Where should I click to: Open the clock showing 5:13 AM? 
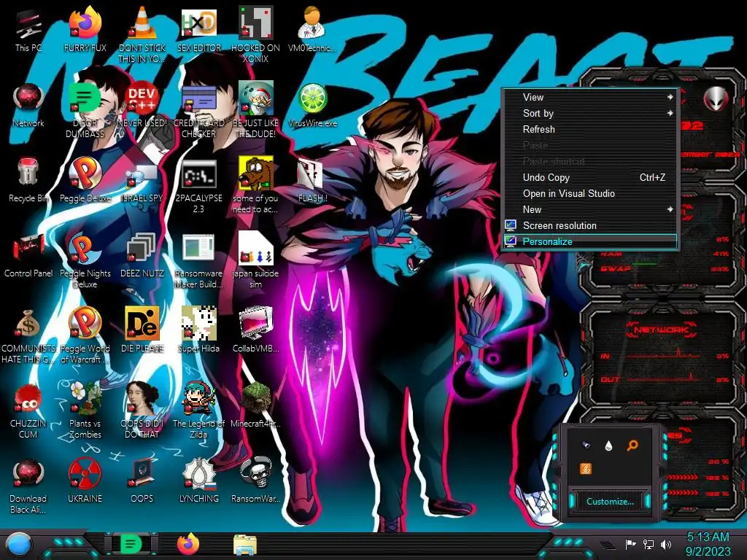[x=708, y=544]
